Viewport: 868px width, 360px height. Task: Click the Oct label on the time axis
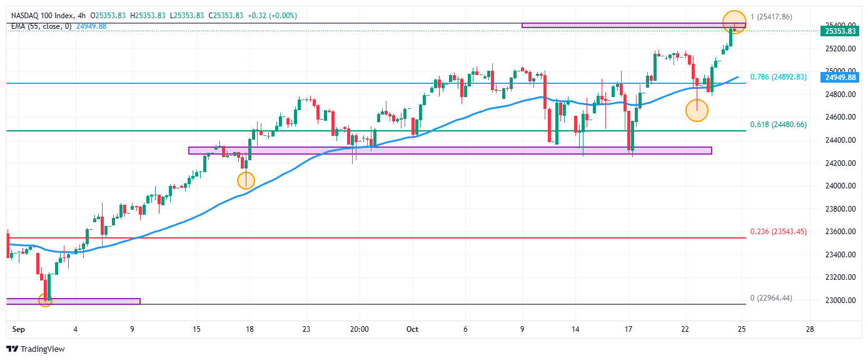[x=411, y=329]
